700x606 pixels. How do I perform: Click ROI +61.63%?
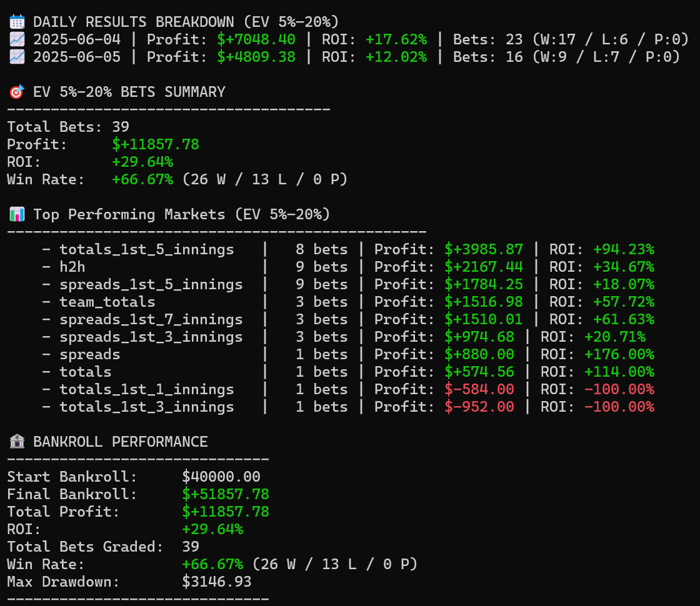[624, 319]
